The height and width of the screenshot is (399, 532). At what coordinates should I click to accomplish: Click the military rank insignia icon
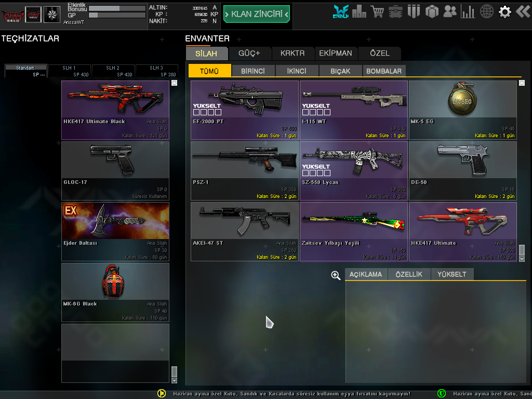pos(52,15)
